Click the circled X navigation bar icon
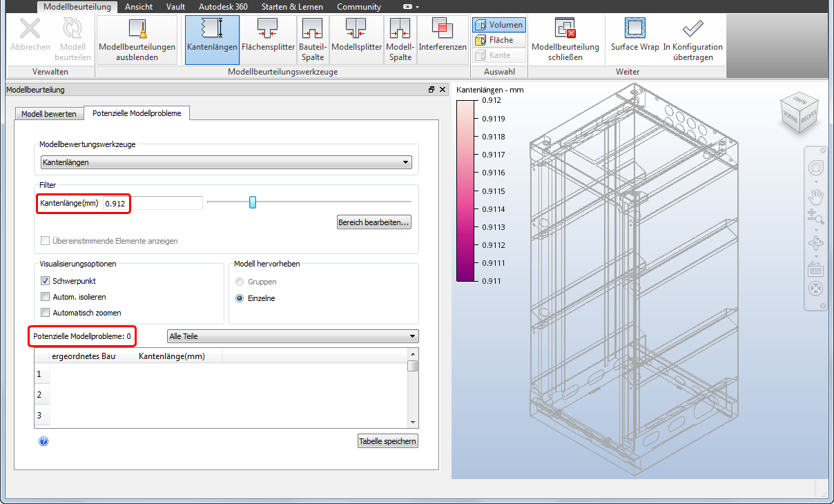Screen dimensions: 834x504 click(x=815, y=289)
